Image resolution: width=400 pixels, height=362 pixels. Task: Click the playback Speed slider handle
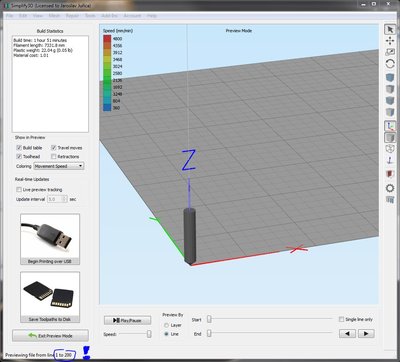pos(149,334)
